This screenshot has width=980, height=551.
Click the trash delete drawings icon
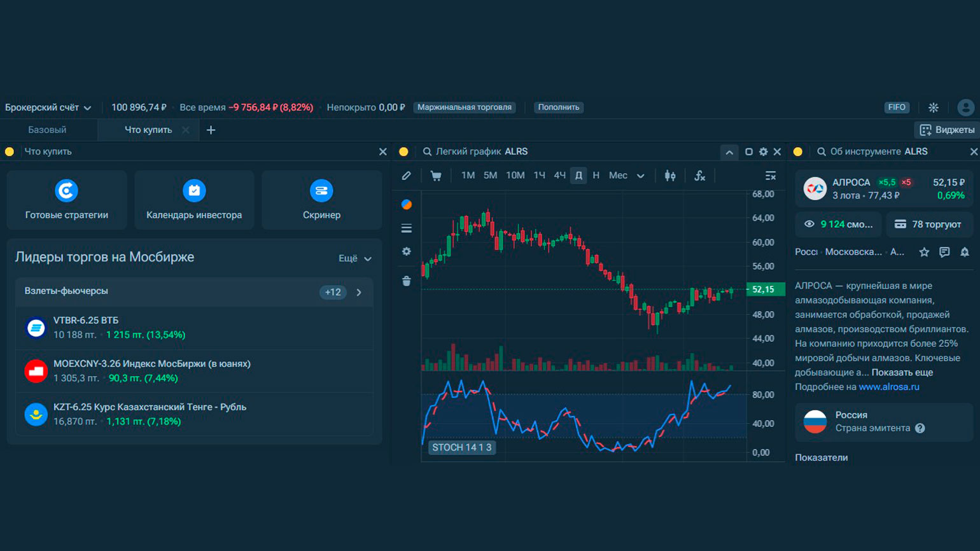[407, 281]
